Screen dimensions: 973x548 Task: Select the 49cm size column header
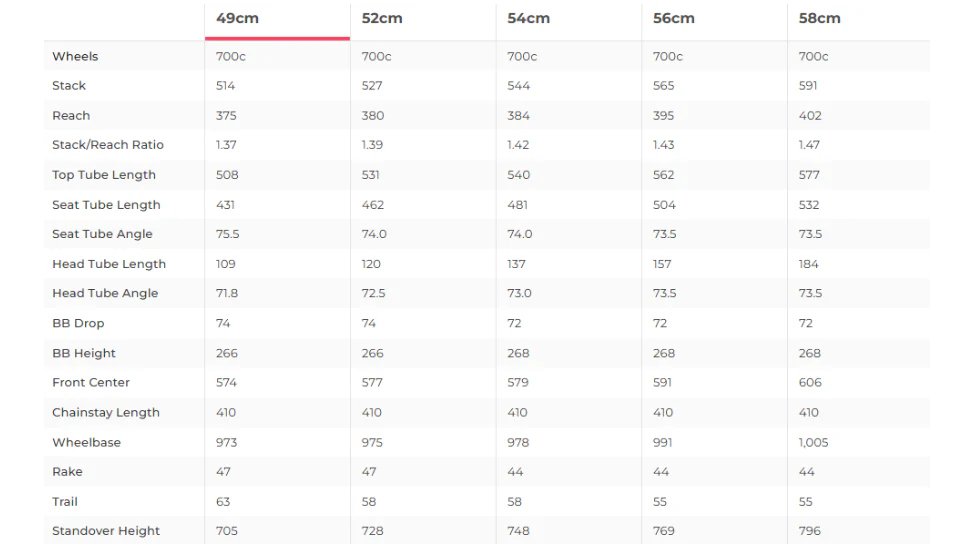coord(238,19)
